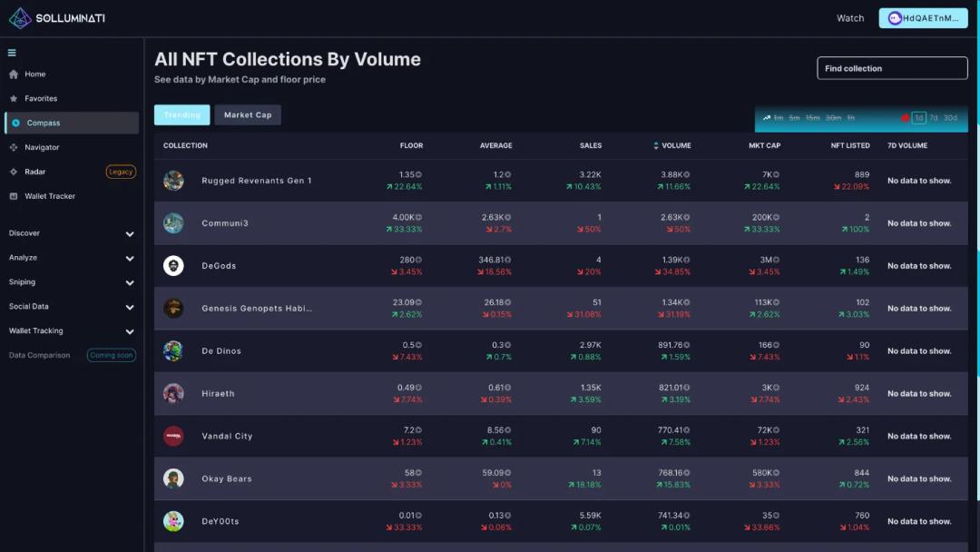Click the Rugged Revenants Gen 1 name

[256, 181]
